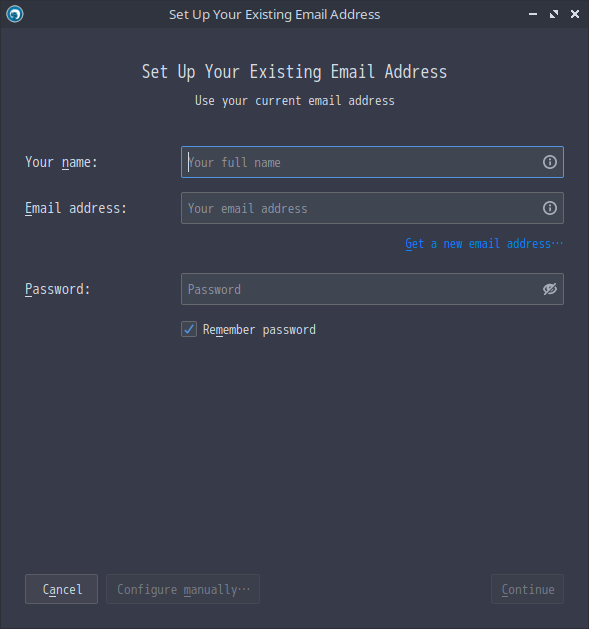The height and width of the screenshot is (629, 589).
Task: Select the Password input field
Action: pyautogui.click(x=372, y=289)
